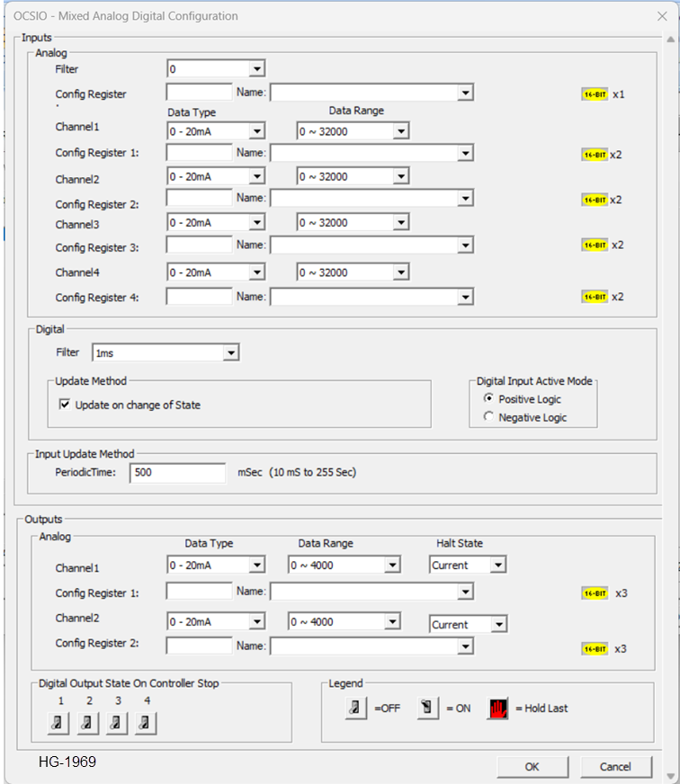Open input Channel3 Data Type dropdown

[x=256, y=223]
